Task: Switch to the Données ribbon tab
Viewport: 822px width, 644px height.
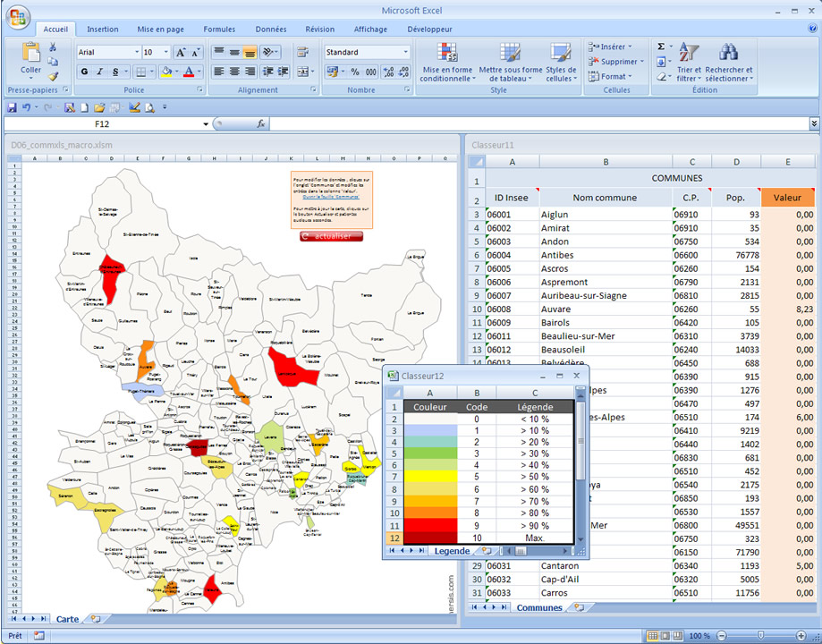Action: pos(271,30)
